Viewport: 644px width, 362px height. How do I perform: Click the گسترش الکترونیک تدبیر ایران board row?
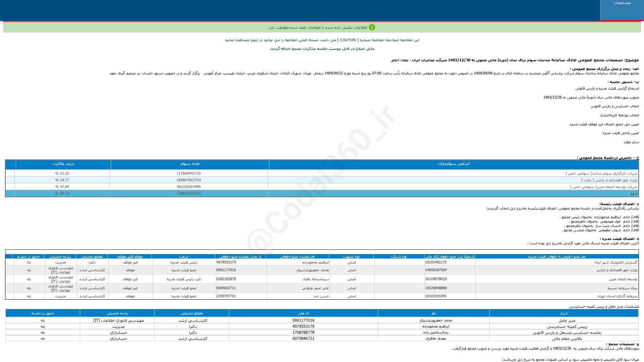(x=322, y=262)
